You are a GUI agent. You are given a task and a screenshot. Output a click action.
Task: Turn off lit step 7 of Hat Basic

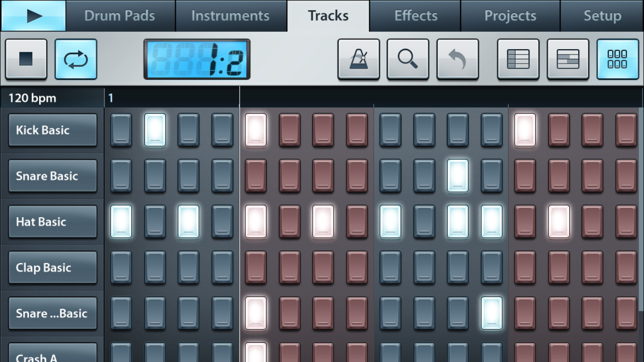(x=323, y=222)
